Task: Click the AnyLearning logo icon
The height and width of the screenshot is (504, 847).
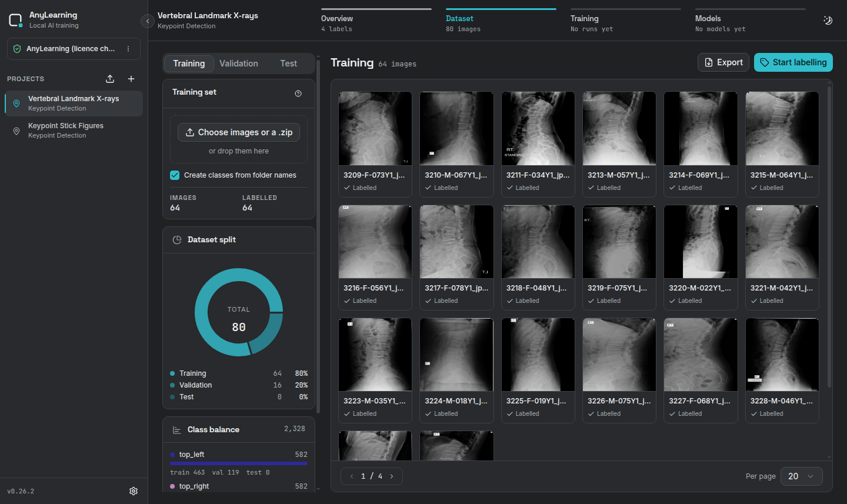Action: pos(15,21)
